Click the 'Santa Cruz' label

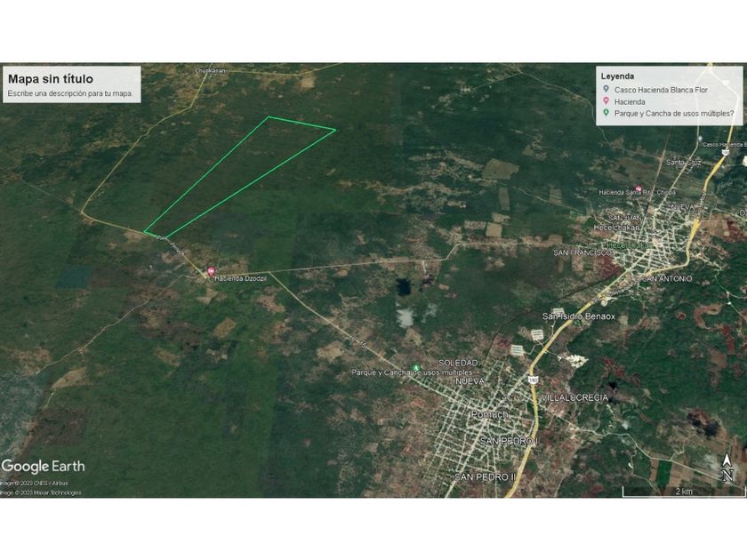click(x=684, y=163)
